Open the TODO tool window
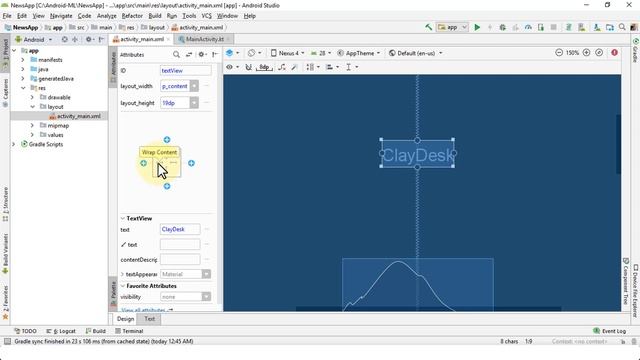The width and height of the screenshot is (640, 360). pos(25,331)
